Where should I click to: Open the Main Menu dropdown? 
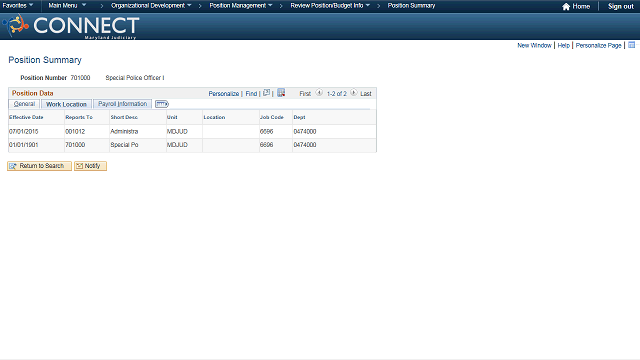coord(67,6)
